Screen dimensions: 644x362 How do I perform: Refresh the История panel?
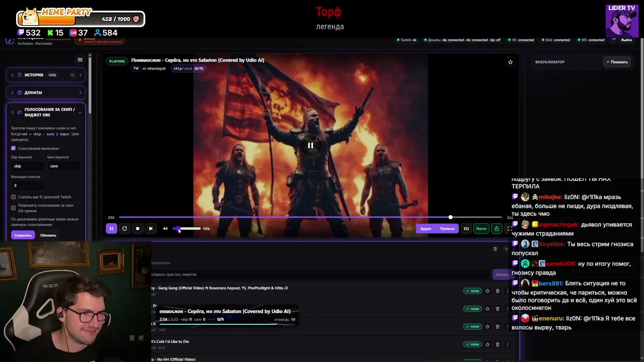pos(72,75)
